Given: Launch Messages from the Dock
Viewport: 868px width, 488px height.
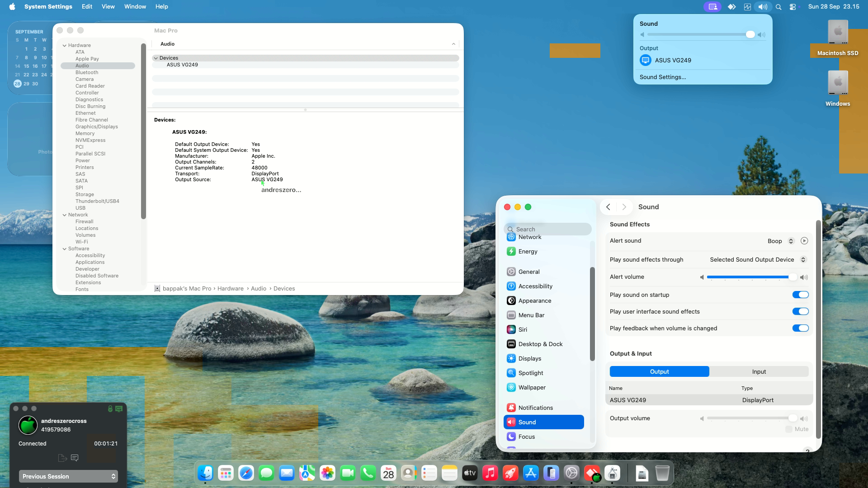Looking at the screenshot, I should (x=266, y=473).
